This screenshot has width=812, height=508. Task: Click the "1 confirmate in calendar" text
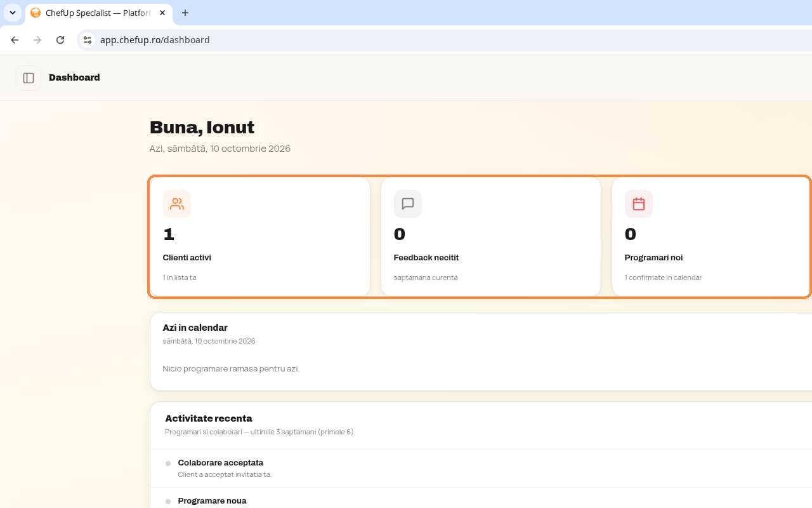(664, 277)
